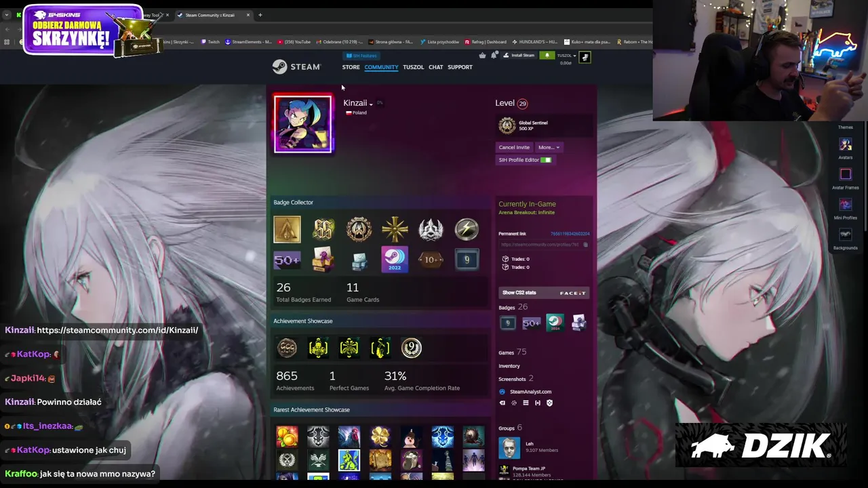The width and height of the screenshot is (868, 488).
Task: Open the Avatar Frames option
Action: click(845, 179)
